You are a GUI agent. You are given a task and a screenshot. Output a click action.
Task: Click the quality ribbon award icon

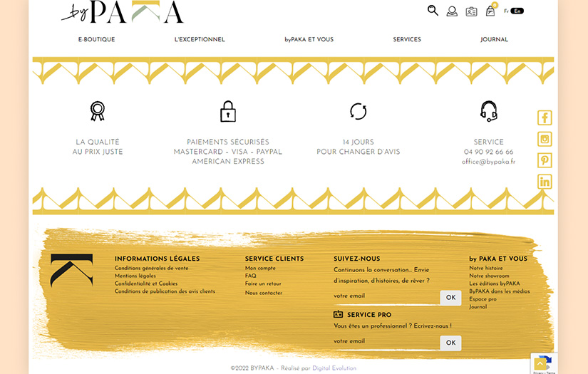click(x=98, y=111)
